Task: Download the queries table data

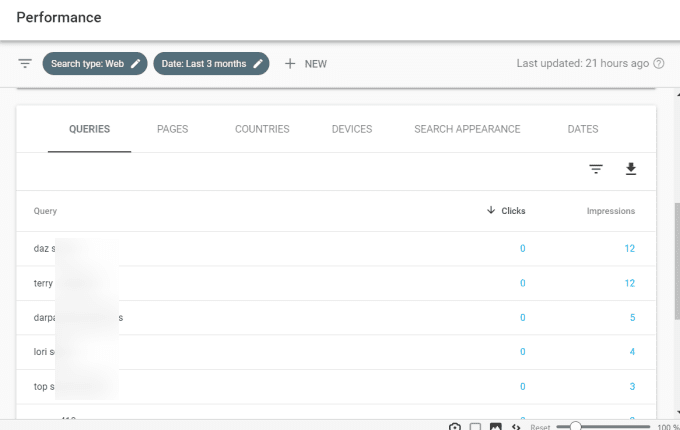Action: click(x=631, y=169)
